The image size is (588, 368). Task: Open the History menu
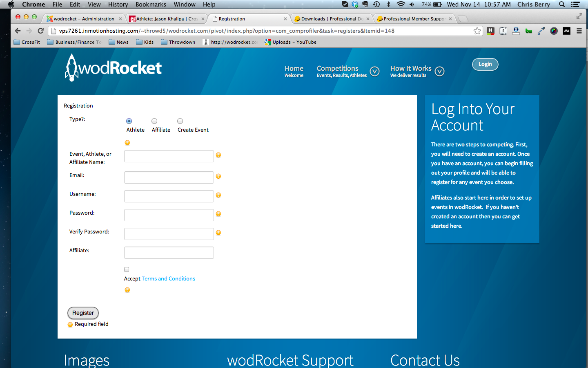pos(118,4)
